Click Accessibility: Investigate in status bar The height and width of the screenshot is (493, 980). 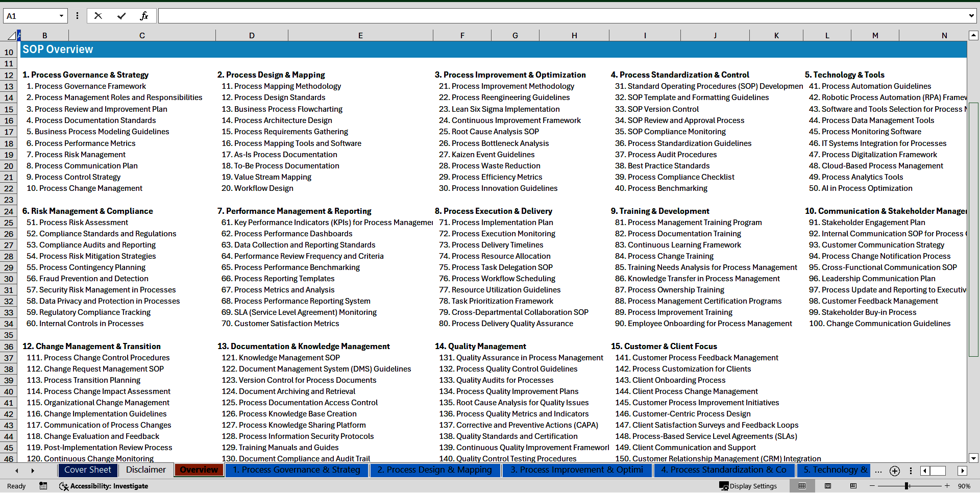[x=104, y=486]
